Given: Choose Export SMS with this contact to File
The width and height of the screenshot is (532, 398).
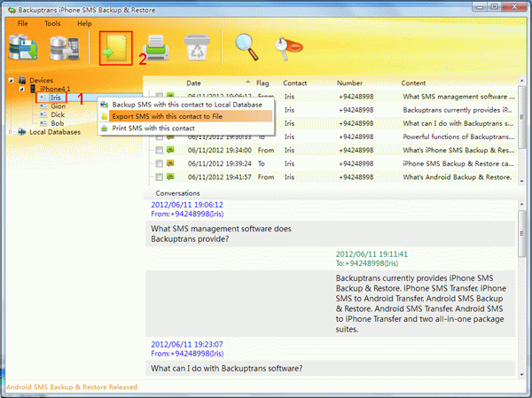Looking at the screenshot, I should click(185, 116).
